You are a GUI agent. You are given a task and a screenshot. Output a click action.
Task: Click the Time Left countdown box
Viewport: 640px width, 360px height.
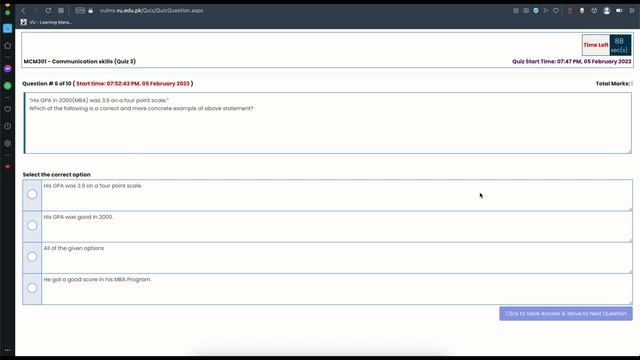coord(607,45)
